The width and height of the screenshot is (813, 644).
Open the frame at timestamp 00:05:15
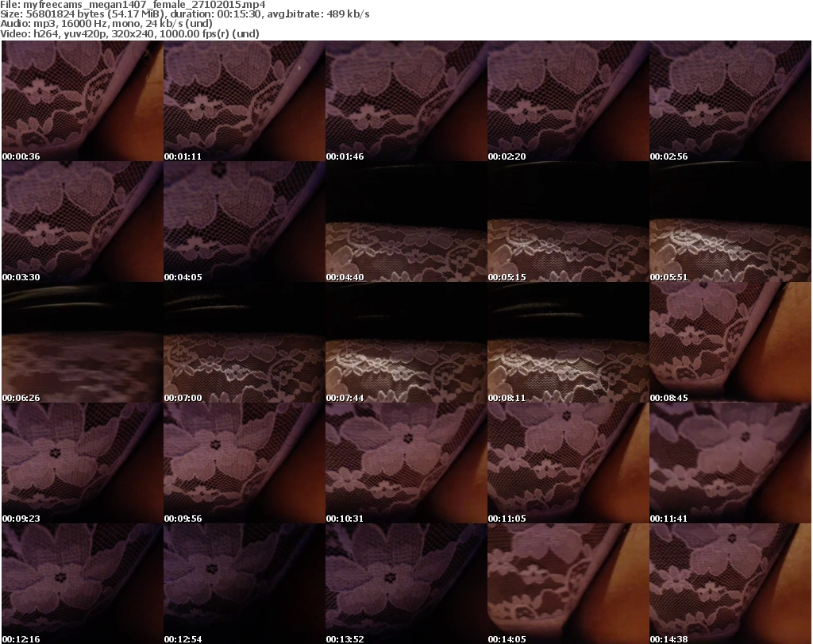tap(568, 222)
